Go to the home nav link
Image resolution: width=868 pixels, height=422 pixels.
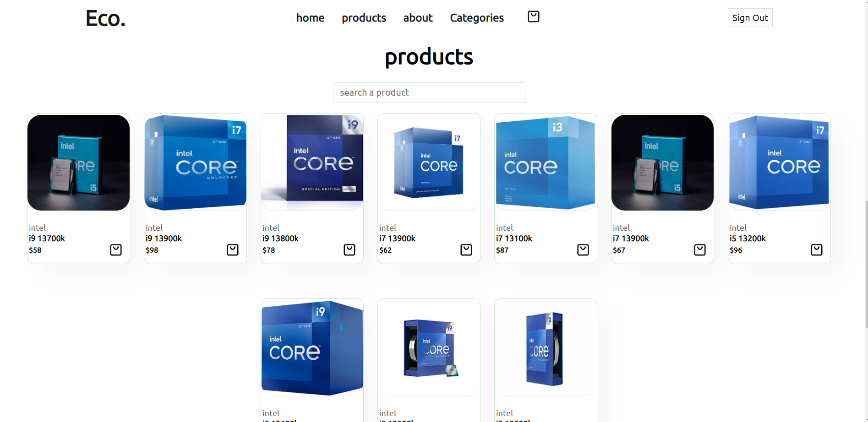[310, 18]
